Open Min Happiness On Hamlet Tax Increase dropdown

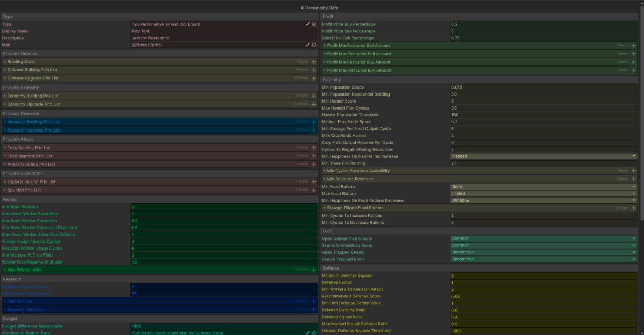click(544, 156)
